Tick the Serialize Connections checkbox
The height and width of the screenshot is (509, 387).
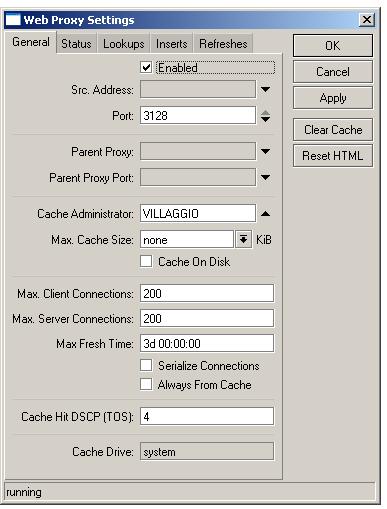(146, 365)
